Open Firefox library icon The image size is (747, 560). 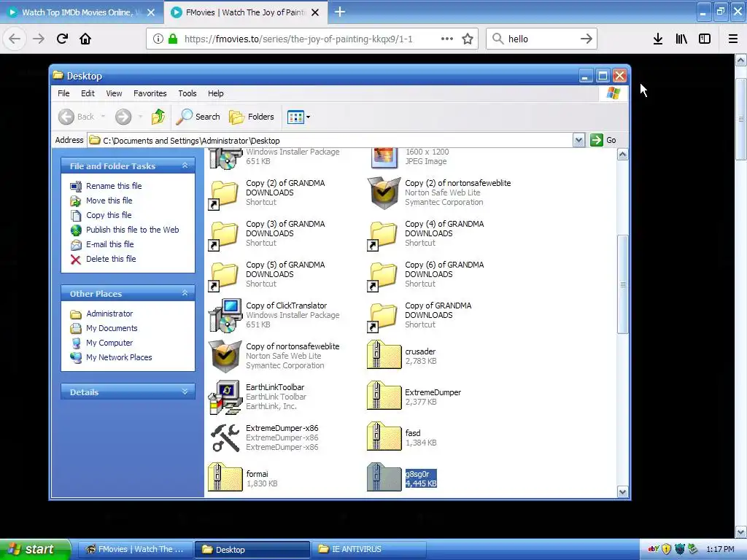tap(681, 39)
